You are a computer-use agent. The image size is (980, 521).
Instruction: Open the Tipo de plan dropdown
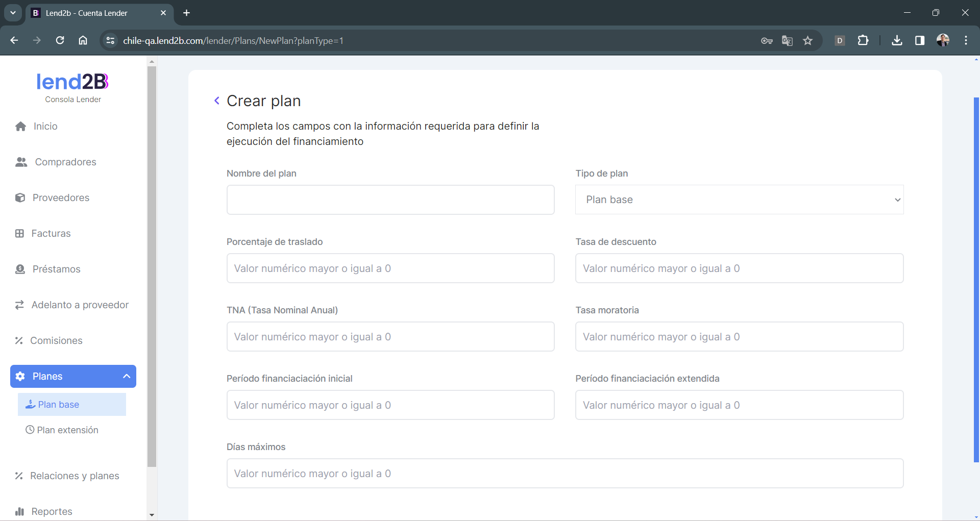click(739, 200)
